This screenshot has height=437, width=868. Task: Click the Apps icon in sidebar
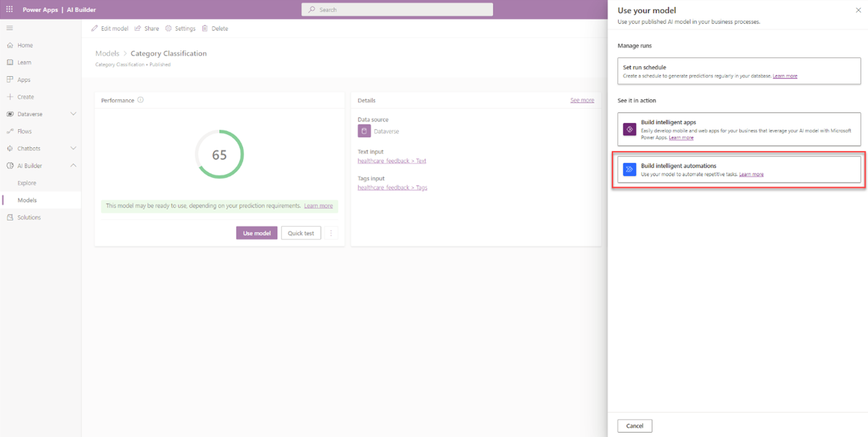10,80
